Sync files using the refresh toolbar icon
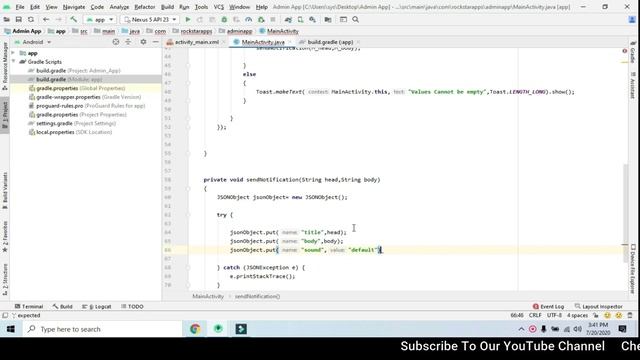The width and height of the screenshot is (640, 360). pyautogui.click(x=31, y=20)
